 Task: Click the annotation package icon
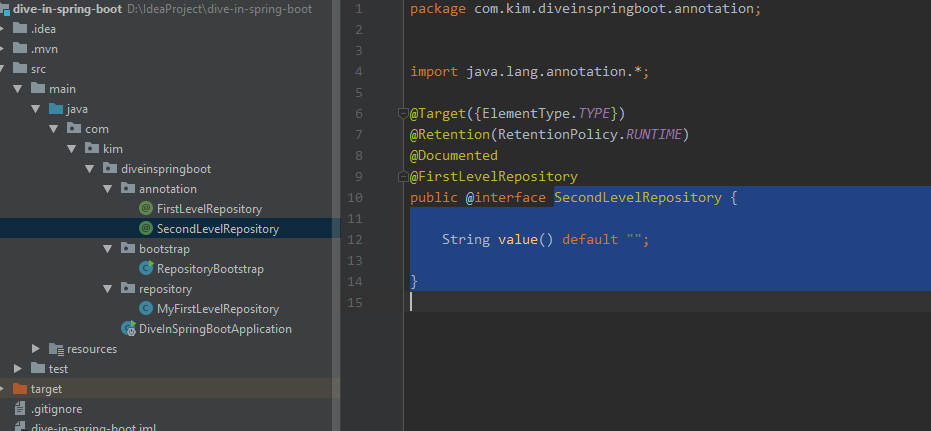(128, 189)
